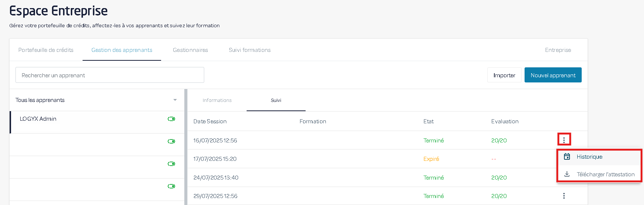Select Historique from the context menu
Screen dimensions: 644x205
click(x=589, y=157)
